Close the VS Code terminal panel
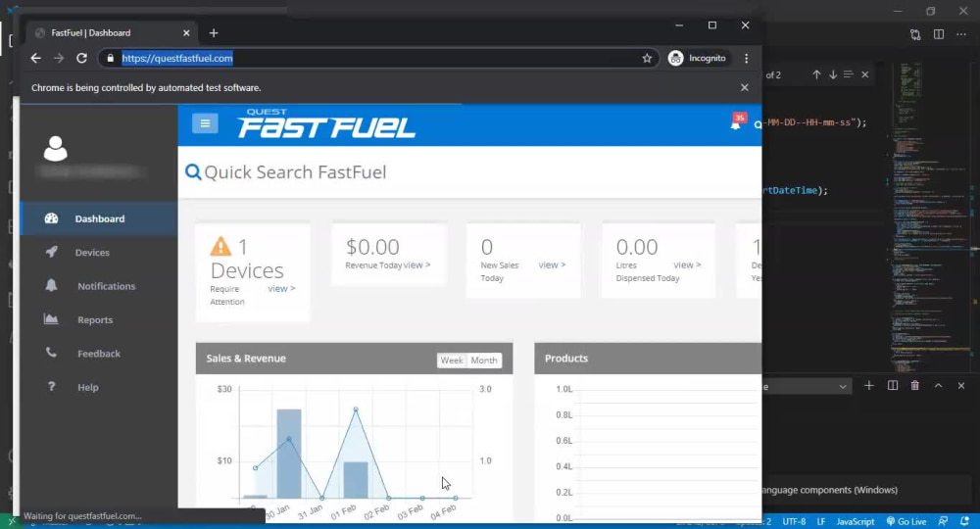 point(961,385)
